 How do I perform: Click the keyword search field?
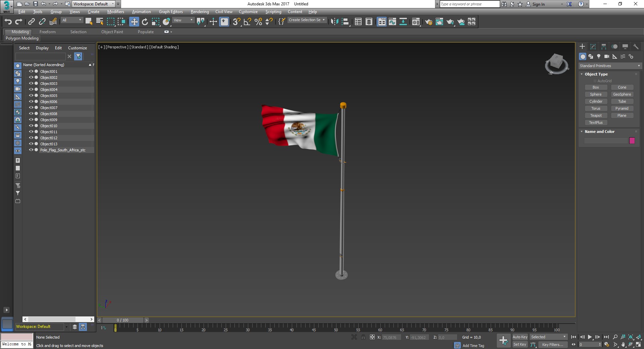[470, 4]
